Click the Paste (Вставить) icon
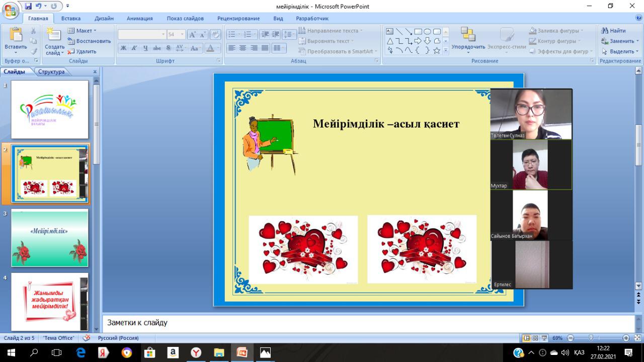 point(16,35)
